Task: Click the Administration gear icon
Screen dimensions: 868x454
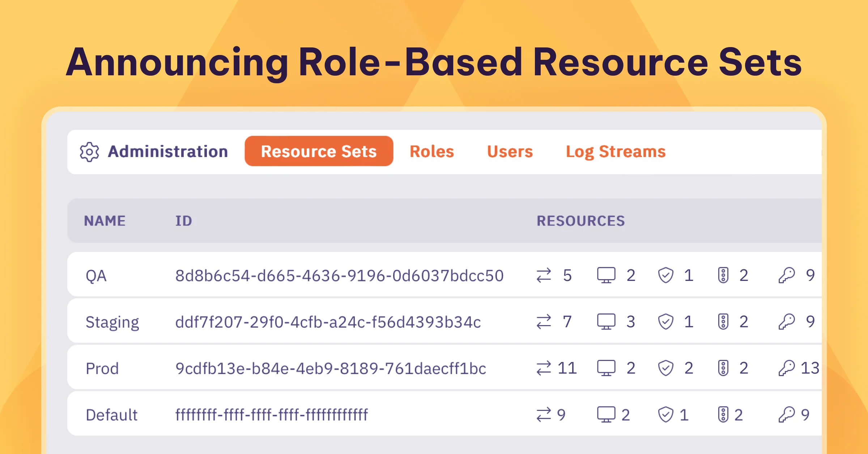Action: (89, 152)
